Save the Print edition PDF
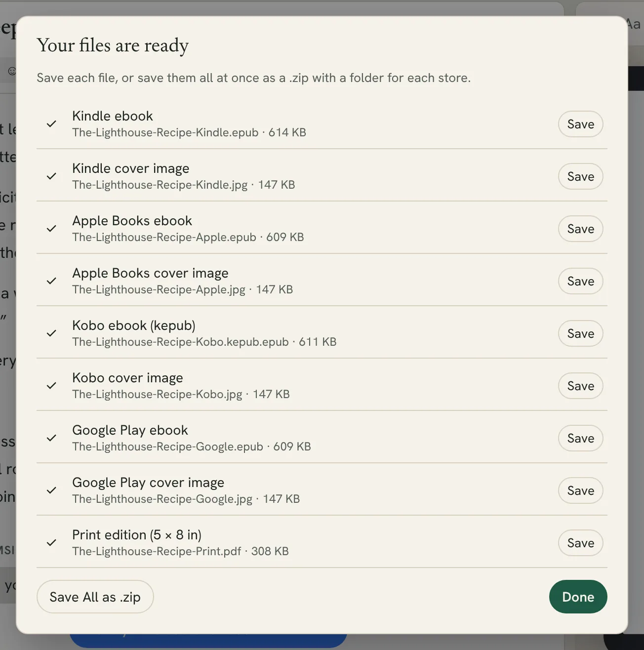The height and width of the screenshot is (650, 644). coord(580,543)
